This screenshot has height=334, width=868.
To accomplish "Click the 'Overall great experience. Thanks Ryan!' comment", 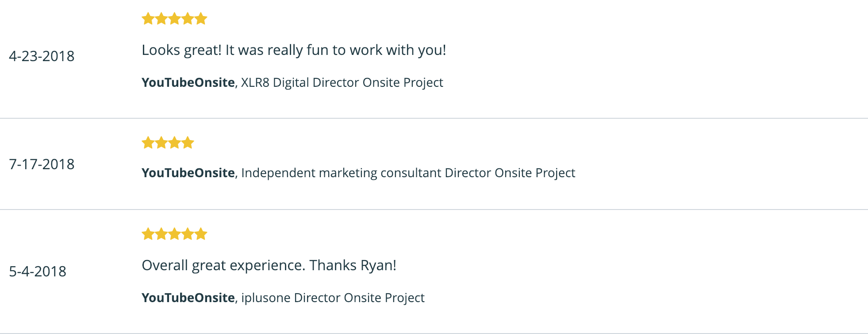I will coord(269,266).
